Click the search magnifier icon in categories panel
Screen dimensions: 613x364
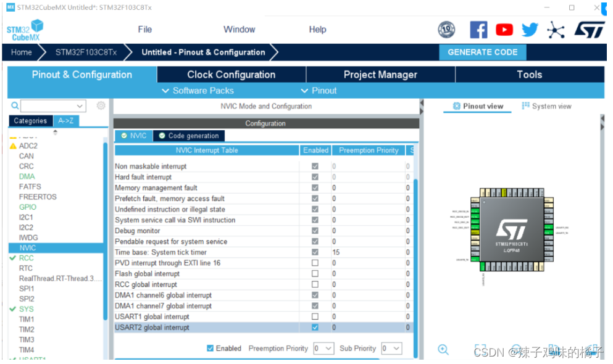15,105
